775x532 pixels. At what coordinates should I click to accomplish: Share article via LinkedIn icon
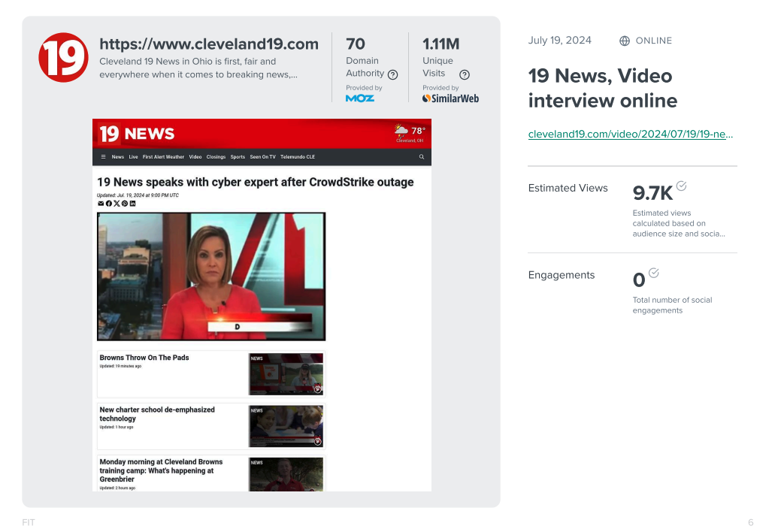pyautogui.click(x=133, y=204)
